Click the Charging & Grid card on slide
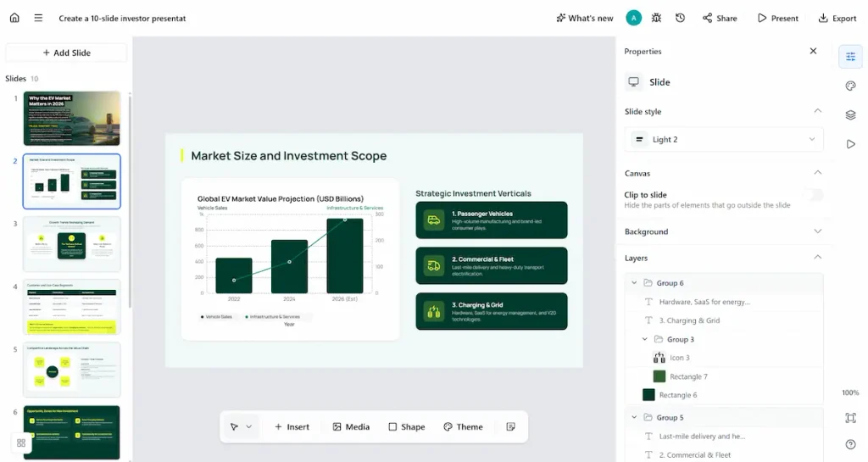868x462 pixels. pyautogui.click(x=492, y=311)
